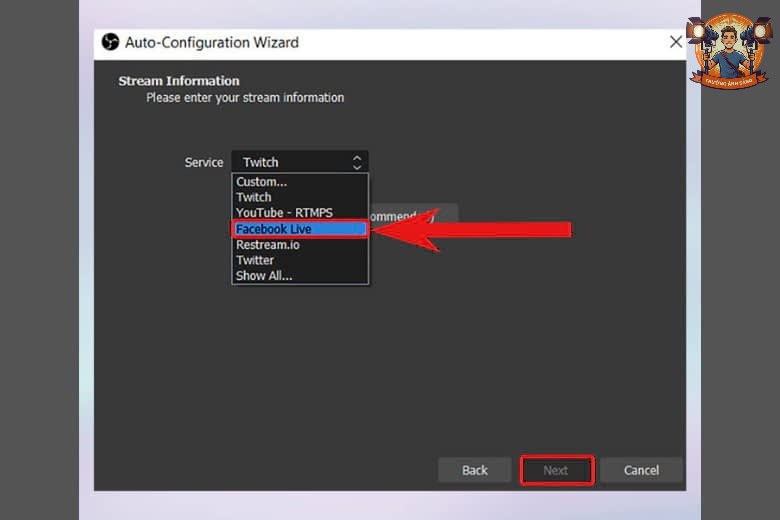Choose Custom... in the service dropdown

pos(300,182)
